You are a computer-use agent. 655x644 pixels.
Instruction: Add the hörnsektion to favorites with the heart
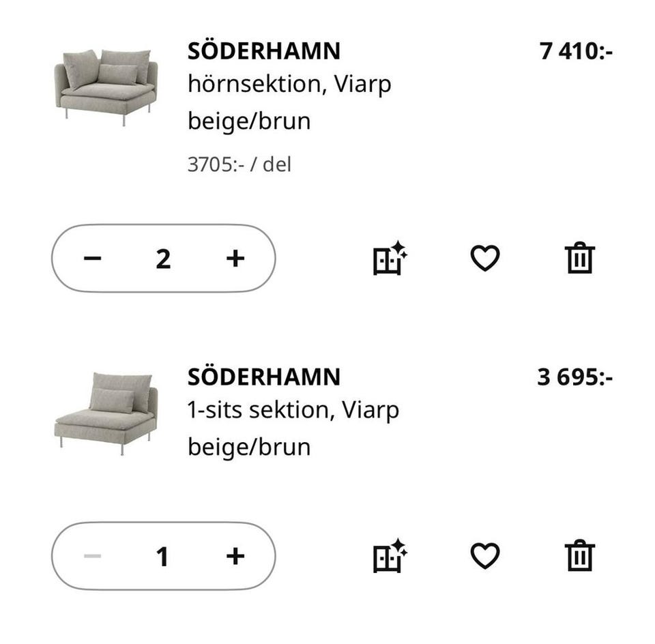pos(485,259)
